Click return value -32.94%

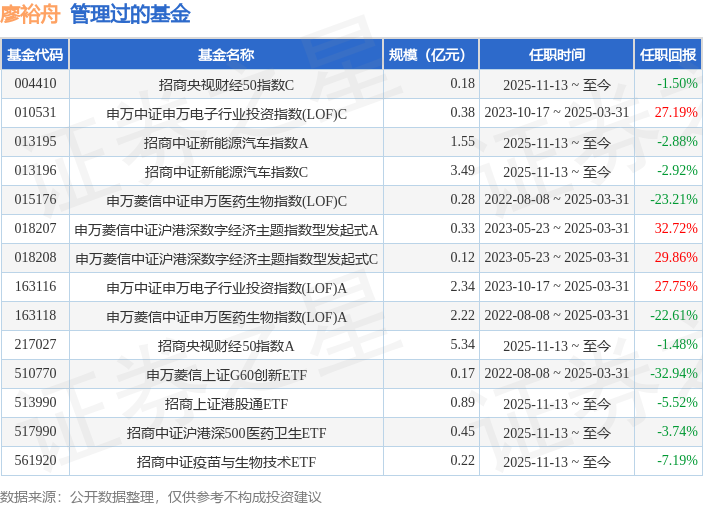674,373
